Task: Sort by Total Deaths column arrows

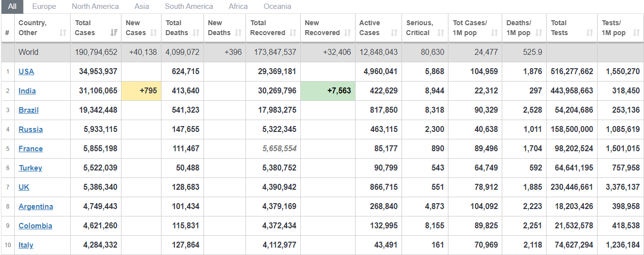Action: click(x=196, y=33)
